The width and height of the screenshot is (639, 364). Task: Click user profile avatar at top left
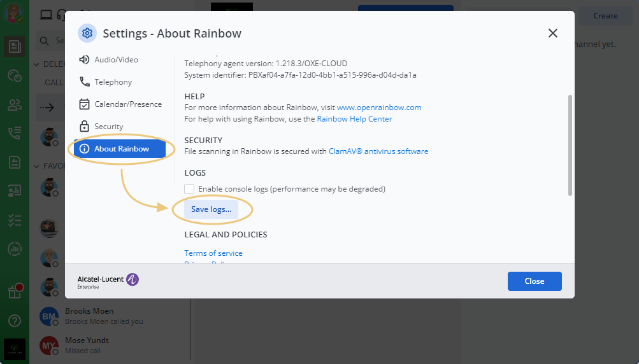click(x=14, y=14)
